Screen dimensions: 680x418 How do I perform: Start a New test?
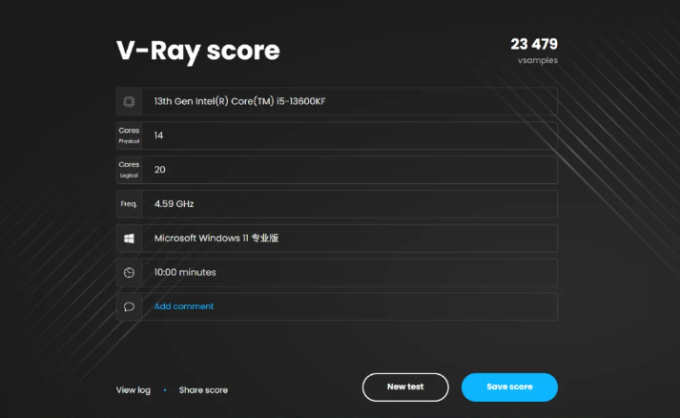[x=405, y=387]
